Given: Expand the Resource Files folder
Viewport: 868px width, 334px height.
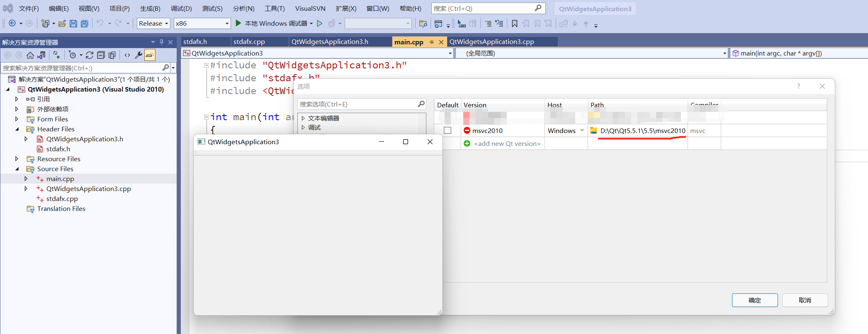Looking at the screenshot, I should click(17, 159).
